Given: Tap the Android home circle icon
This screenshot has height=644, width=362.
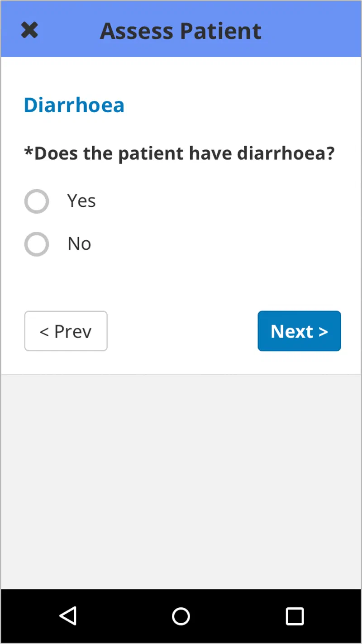Looking at the screenshot, I should point(181,616).
